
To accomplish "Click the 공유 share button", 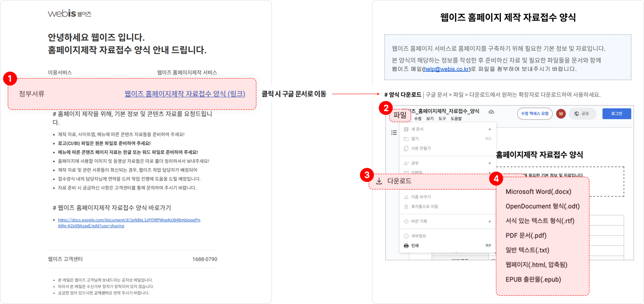I will coord(582,114).
